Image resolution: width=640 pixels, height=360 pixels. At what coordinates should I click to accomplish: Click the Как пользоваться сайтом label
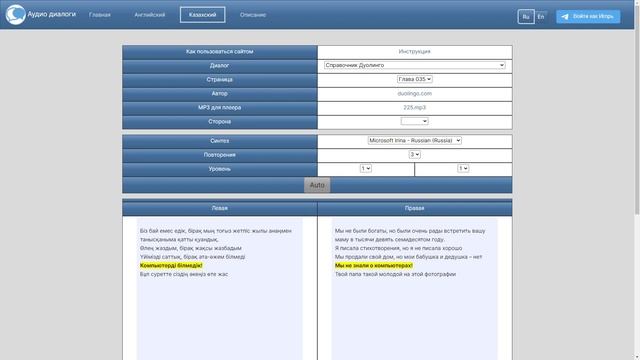point(220,51)
